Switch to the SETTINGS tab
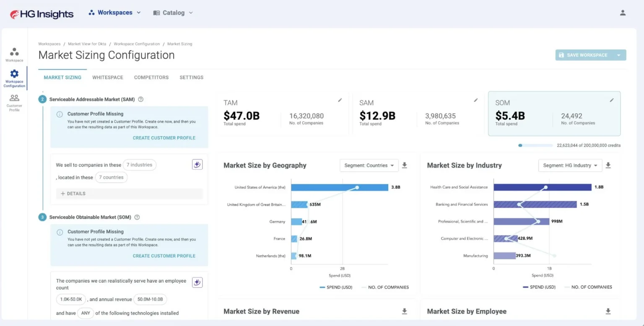This screenshot has width=644, height=326. (192, 78)
